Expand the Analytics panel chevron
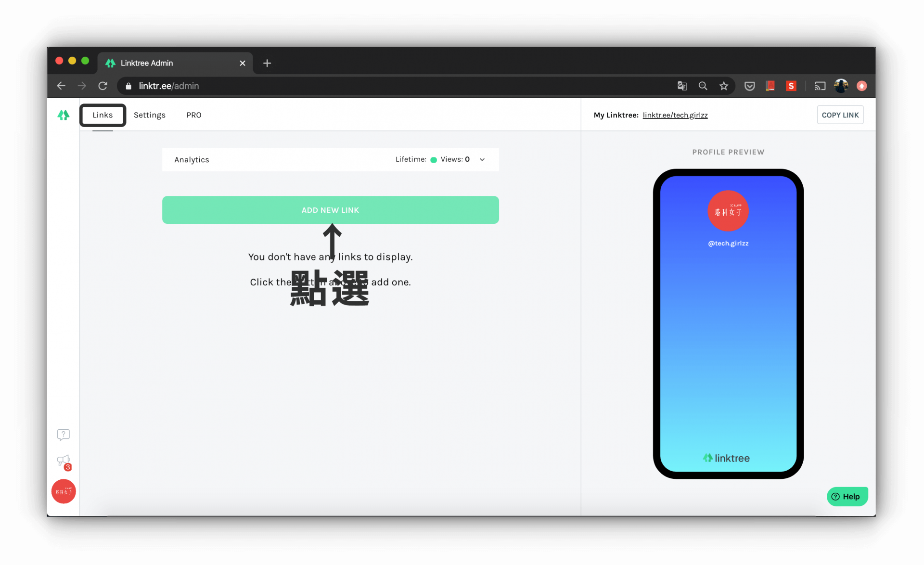Image resolution: width=924 pixels, height=565 pixels. [x=482, y=159]
